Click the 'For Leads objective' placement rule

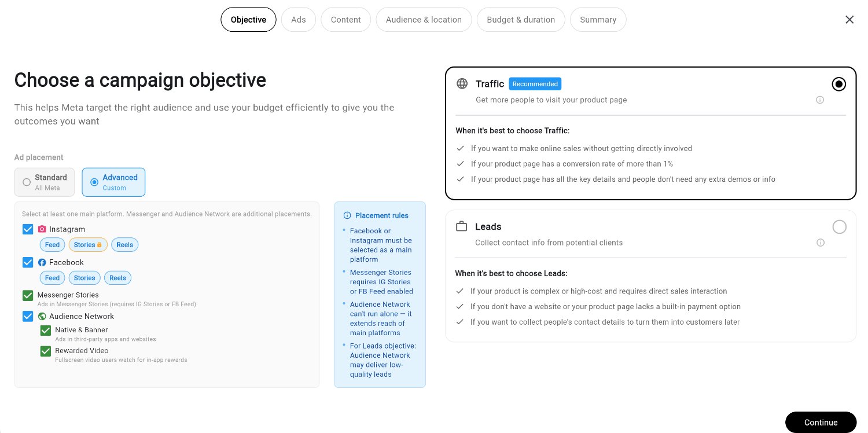coord(382,360)
